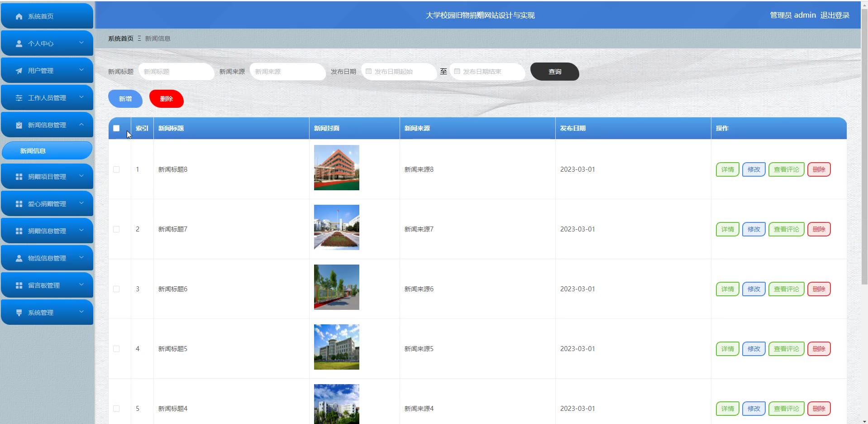
Task: Click the 发布日期起始 date input
Action: (399, 72)
